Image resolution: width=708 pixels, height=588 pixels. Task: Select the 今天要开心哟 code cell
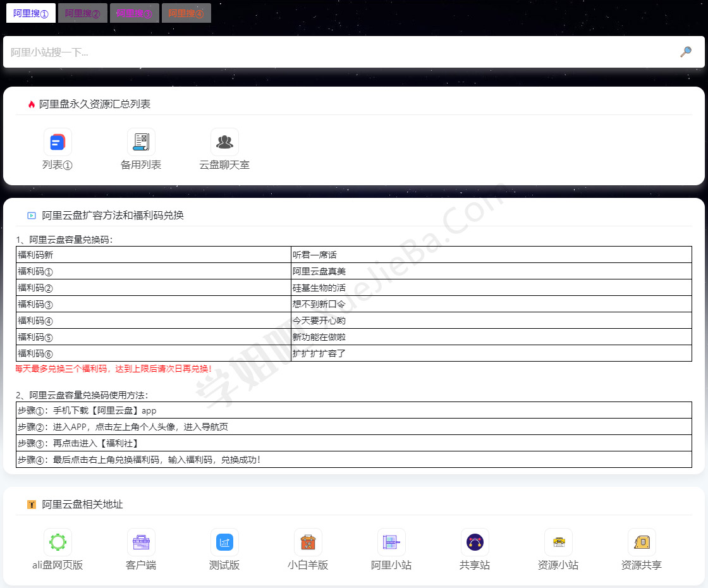(x=491, y=320)
